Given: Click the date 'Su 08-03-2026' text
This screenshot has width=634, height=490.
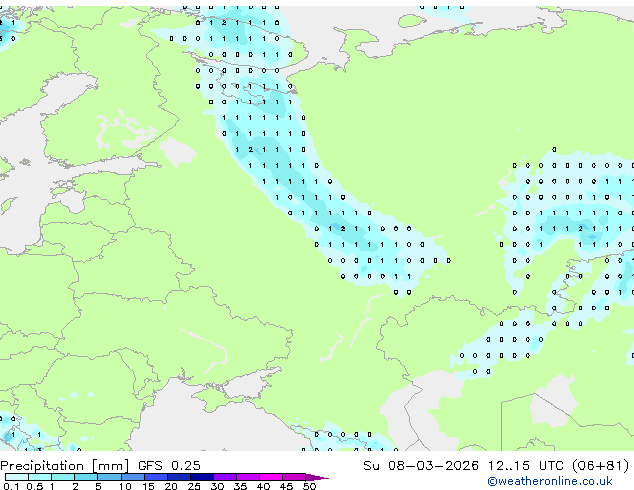Looking at the screenshot, I should click(x=421, y=466).
